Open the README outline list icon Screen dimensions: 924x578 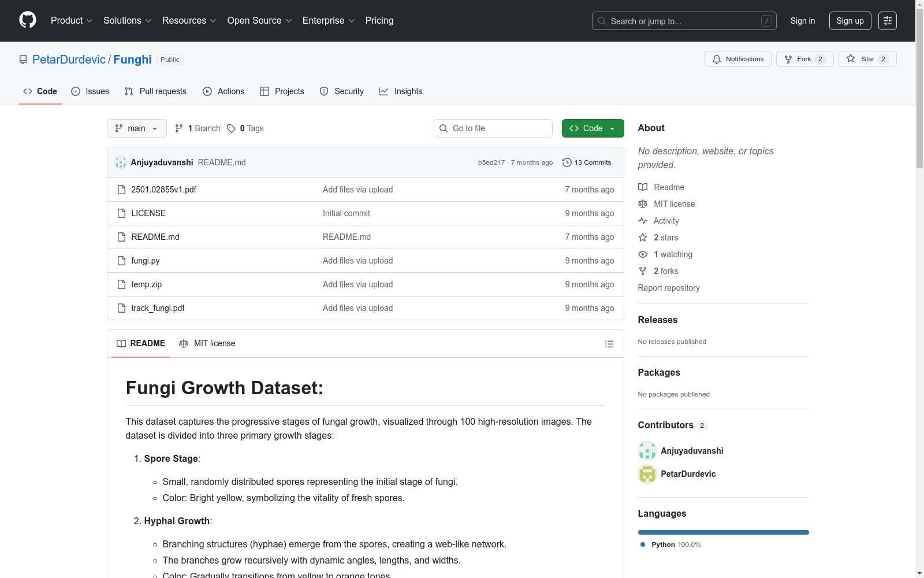click(x=609, y=344)
